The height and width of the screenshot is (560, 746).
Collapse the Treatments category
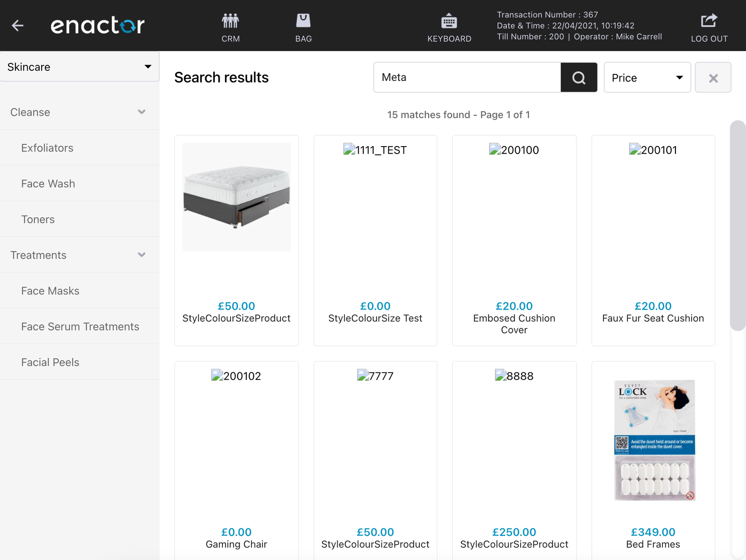141,254
